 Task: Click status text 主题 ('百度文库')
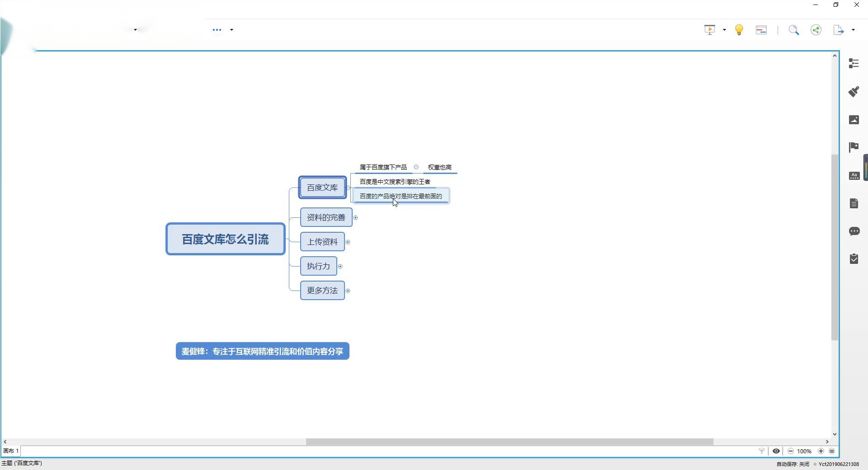tap(22, 463)
